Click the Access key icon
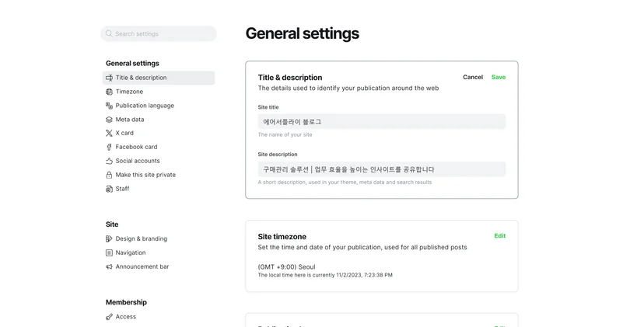 [x=109, y=317]
